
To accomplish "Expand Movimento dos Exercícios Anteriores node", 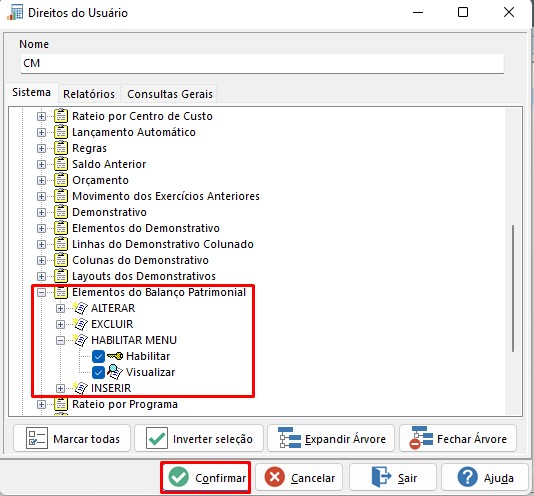I will (41, 197).
